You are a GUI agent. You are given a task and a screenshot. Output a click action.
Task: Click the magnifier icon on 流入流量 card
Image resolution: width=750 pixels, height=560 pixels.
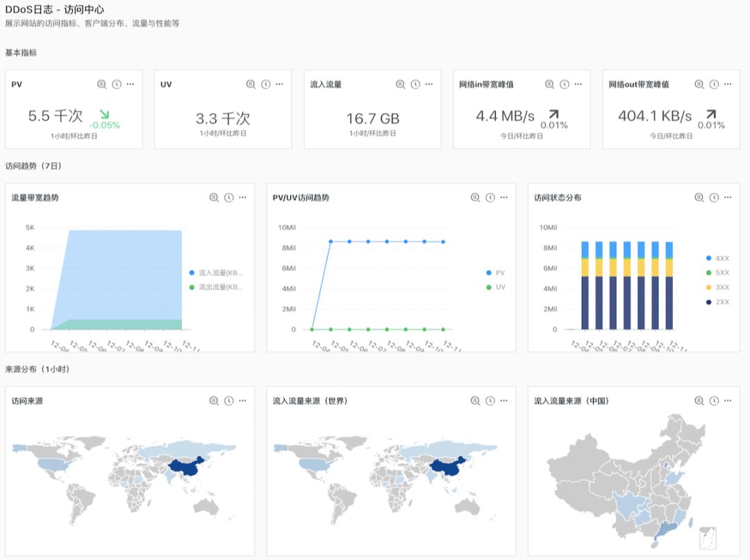tap(401, 84)
